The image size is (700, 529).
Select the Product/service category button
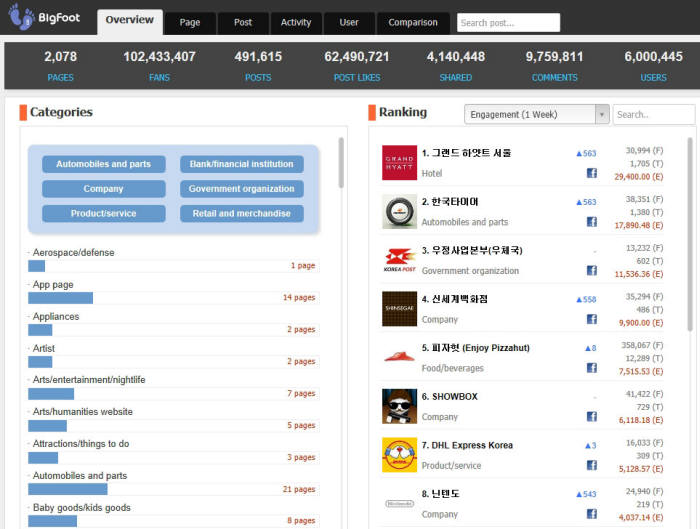104,213
